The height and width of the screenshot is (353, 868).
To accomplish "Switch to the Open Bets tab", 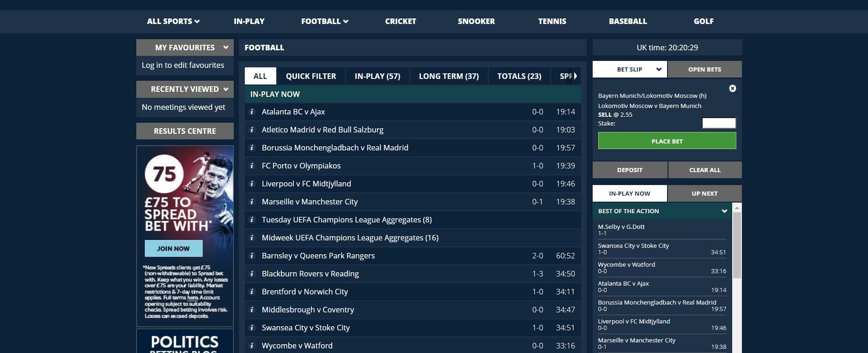I will [x=704, y=69].
